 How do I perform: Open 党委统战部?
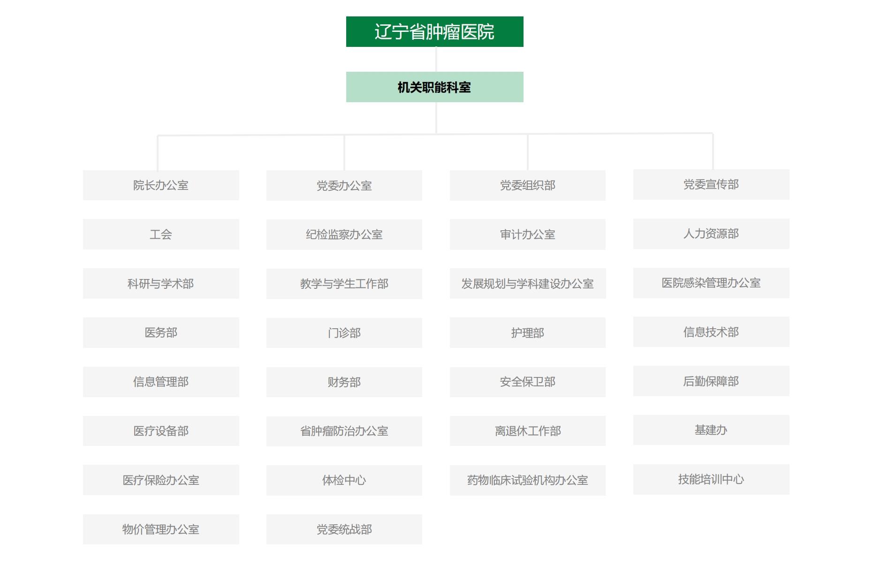pyautogui.click(x=344, y=529)
